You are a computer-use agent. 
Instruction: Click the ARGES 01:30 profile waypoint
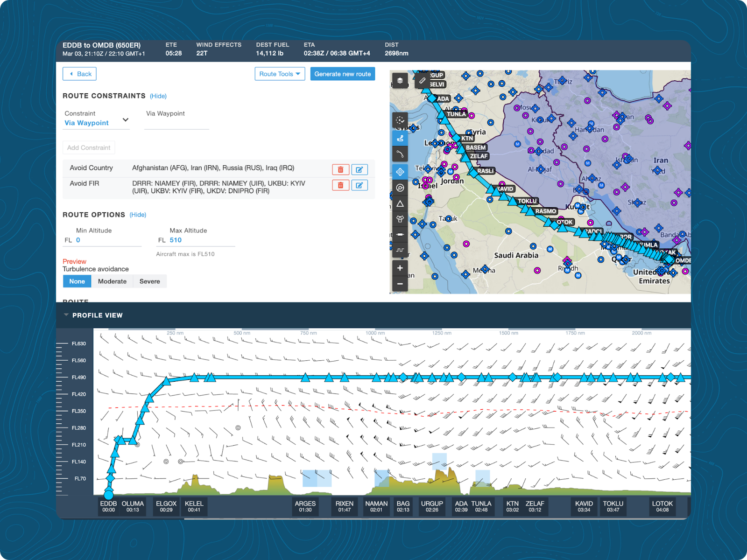pyautogui.click(x=305, y=506)
